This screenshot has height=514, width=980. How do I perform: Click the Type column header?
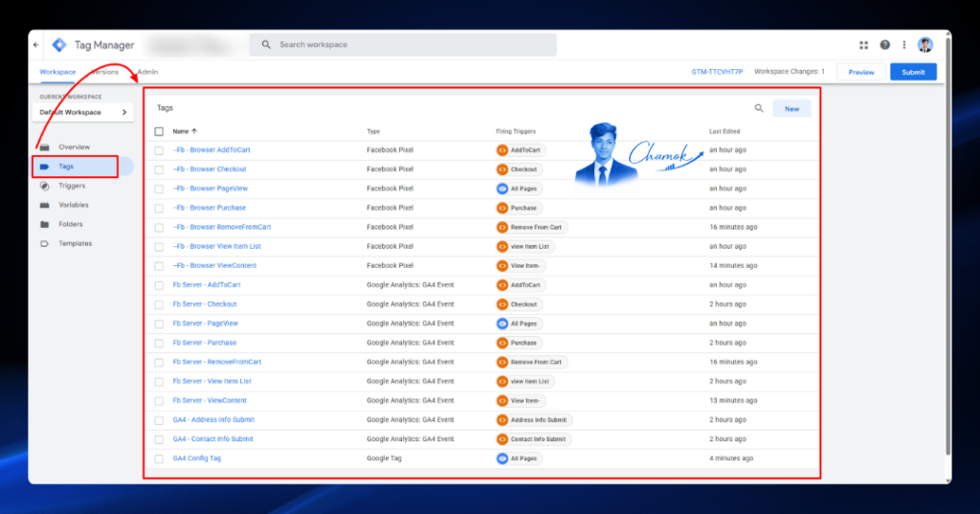[373, 131]
